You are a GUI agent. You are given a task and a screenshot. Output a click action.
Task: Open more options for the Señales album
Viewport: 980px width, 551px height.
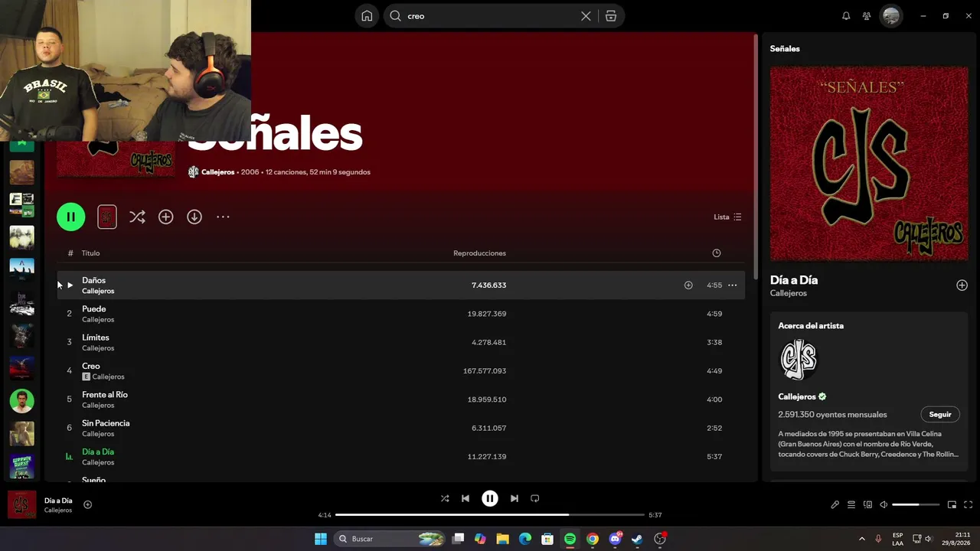pyautogui.click(x=223, y=217)
